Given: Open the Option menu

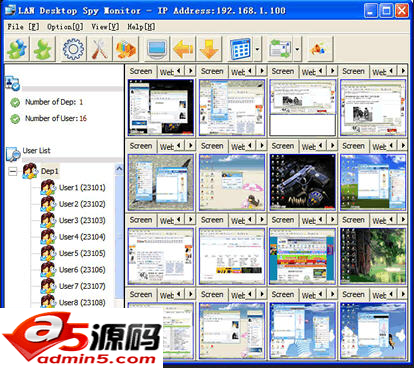Looking at the screenshot, I should (x=65, y=27).
